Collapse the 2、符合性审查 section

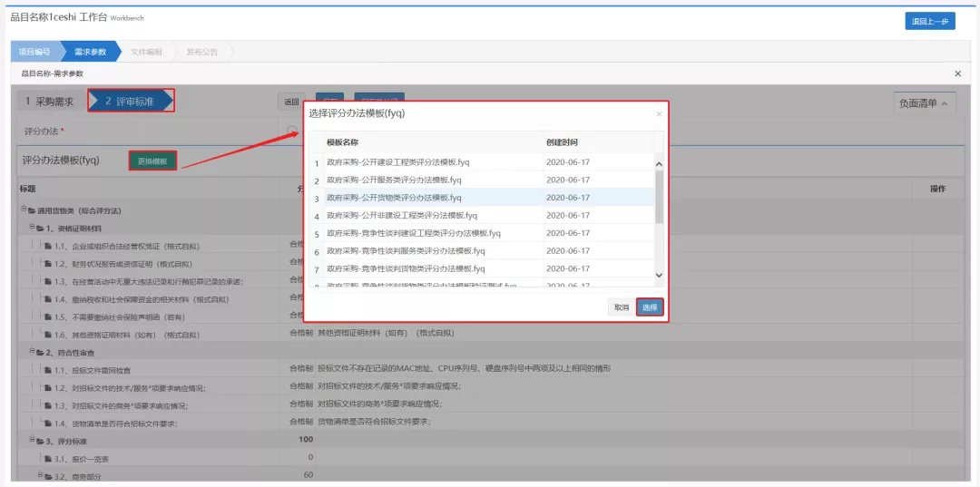pyautogui.click(x=30, y=352)
